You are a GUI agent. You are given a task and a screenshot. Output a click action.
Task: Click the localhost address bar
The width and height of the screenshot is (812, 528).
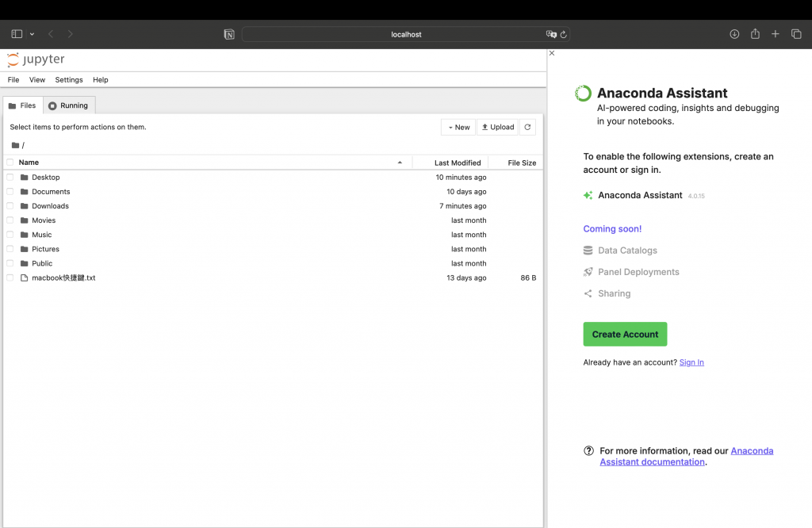[406, 34]
